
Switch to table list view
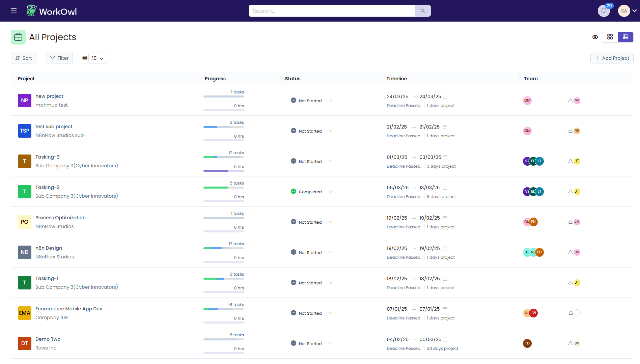[625, 37]
